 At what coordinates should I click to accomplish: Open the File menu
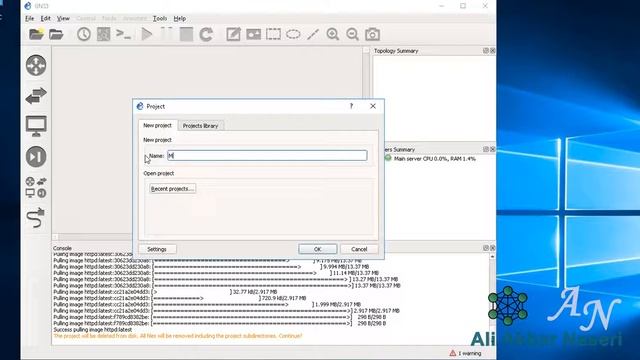(x=29, y=18)
